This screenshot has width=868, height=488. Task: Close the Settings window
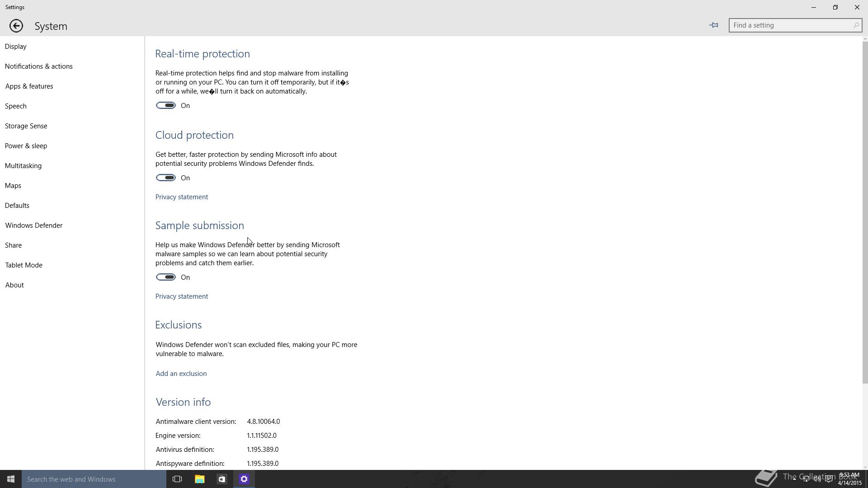pyautogui.click(x=857, y=7)
